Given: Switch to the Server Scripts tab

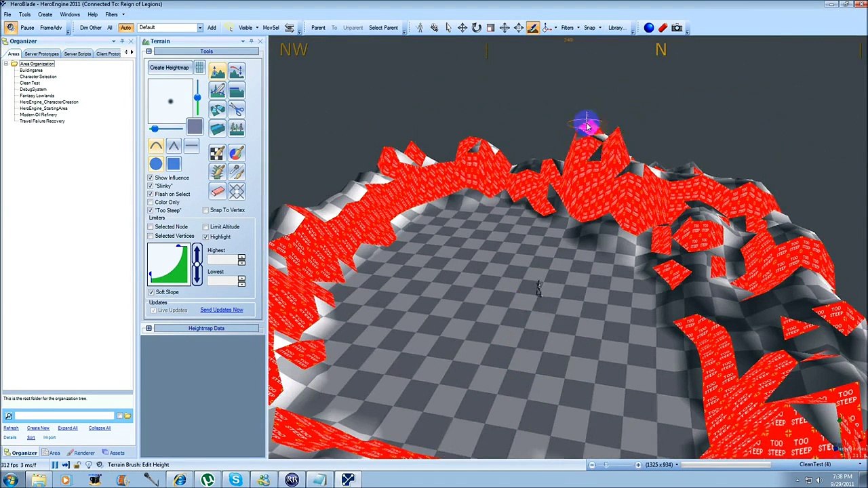Looking at the screenshot, I should 77,54.
